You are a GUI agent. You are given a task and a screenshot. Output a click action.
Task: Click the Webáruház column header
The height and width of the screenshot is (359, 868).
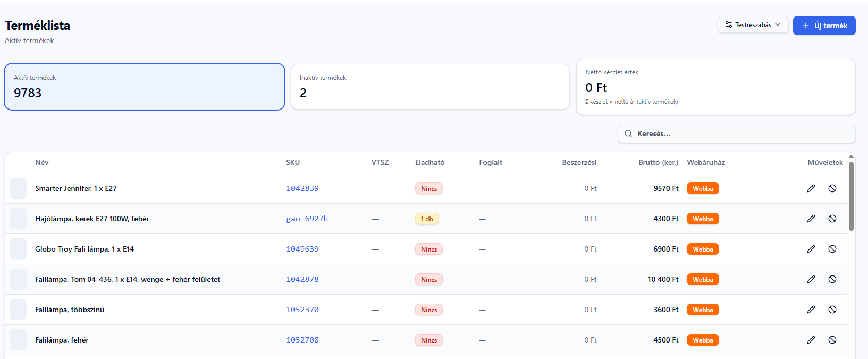(706, 162)
